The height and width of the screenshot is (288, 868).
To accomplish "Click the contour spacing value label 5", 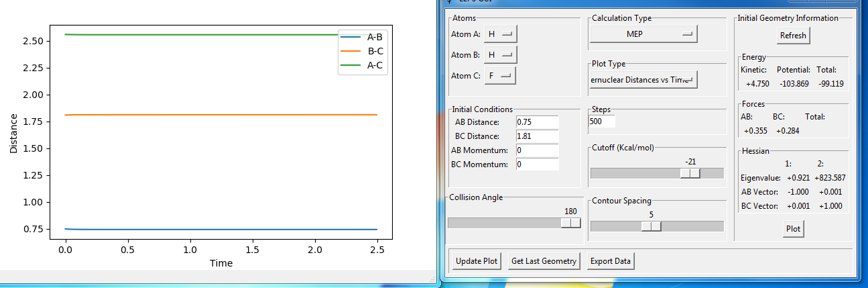I will click(652, 215).
